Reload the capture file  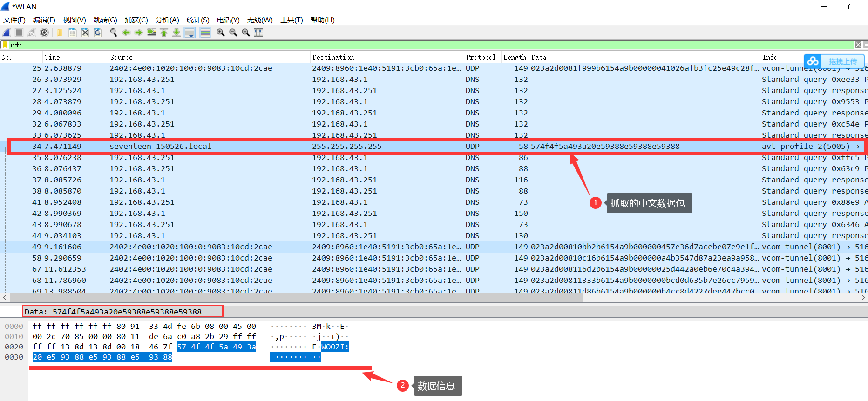97,33
